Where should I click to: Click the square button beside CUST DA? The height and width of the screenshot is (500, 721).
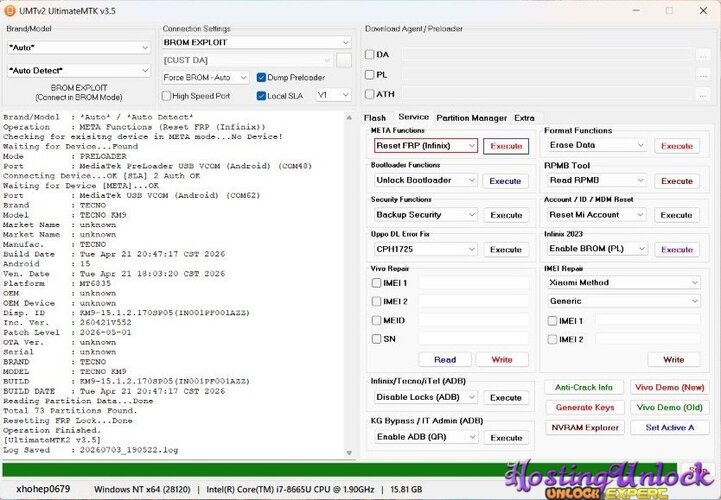click(x=343, y=60)
